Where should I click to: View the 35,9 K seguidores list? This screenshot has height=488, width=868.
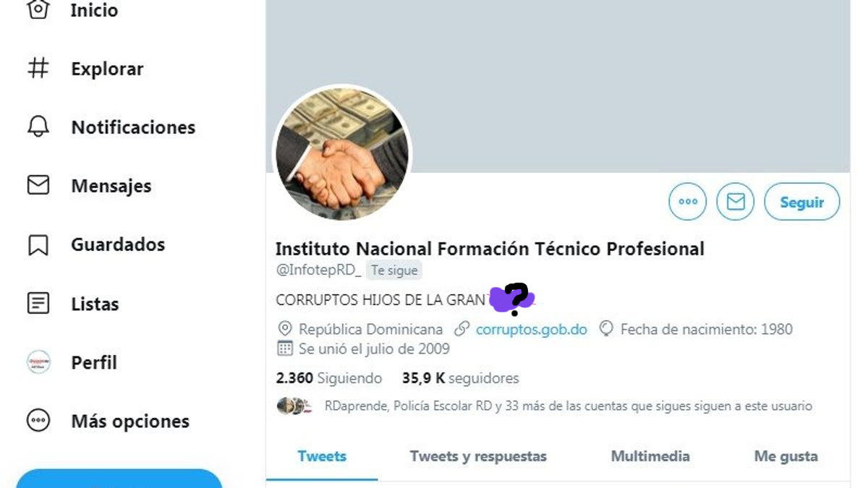coord(461,378)
